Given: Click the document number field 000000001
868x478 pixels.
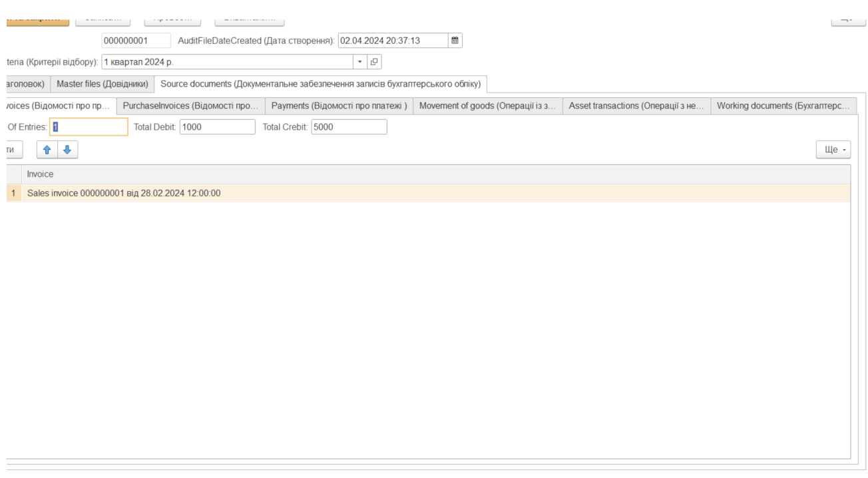Looking at the screenshot, I should pyautogui.click(x=136, y=41).
